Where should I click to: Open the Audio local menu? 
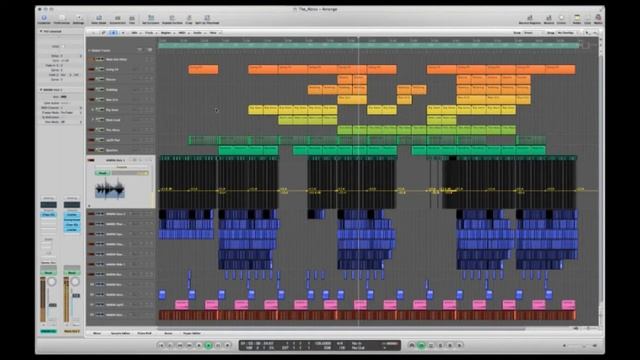[x=198, y=33]
